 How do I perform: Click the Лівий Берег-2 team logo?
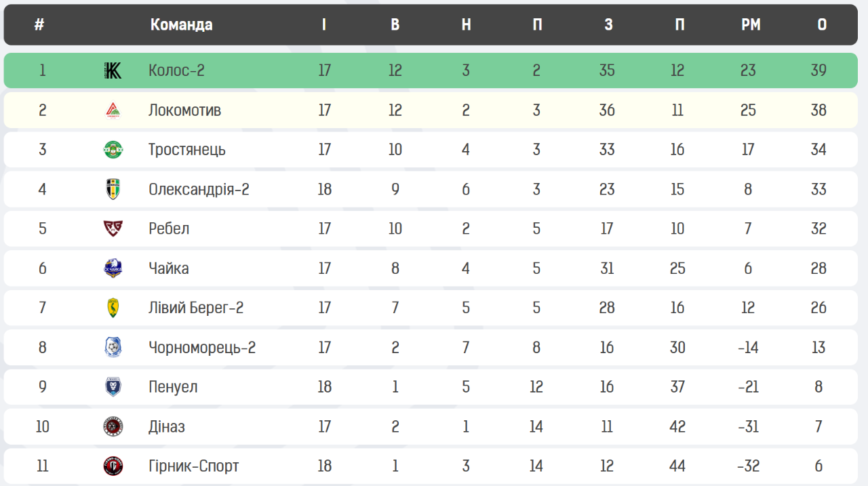113,308
